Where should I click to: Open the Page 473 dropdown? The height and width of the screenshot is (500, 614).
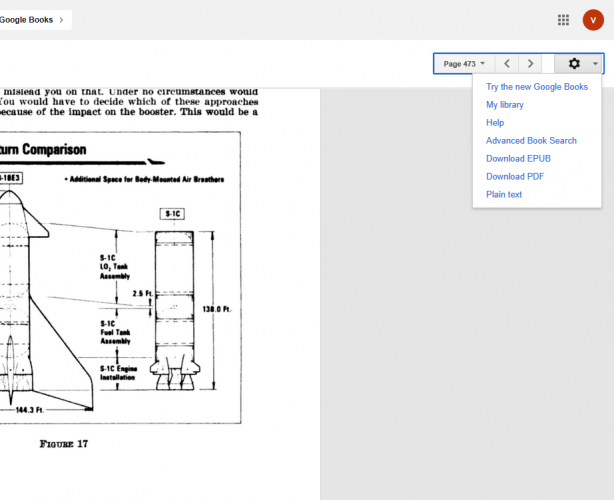click(464, 63)
